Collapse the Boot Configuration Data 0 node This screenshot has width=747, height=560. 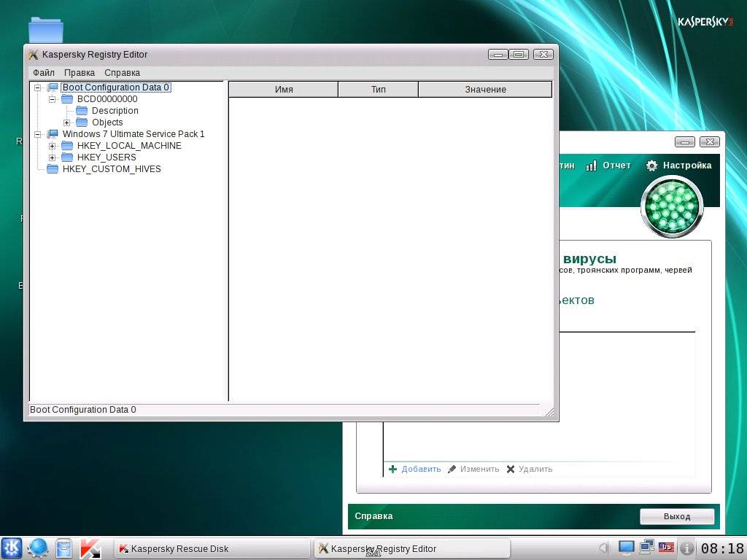point(38,87)
